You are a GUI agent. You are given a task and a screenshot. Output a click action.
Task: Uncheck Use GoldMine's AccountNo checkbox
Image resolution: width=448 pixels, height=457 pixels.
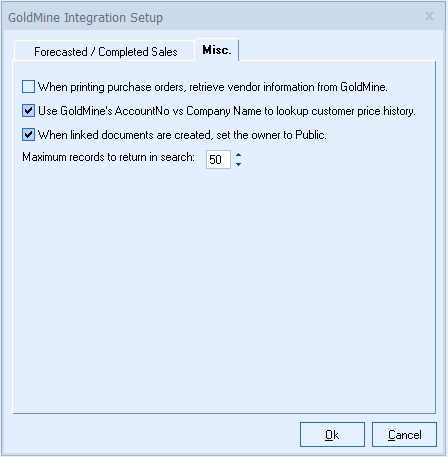(28, 111)
